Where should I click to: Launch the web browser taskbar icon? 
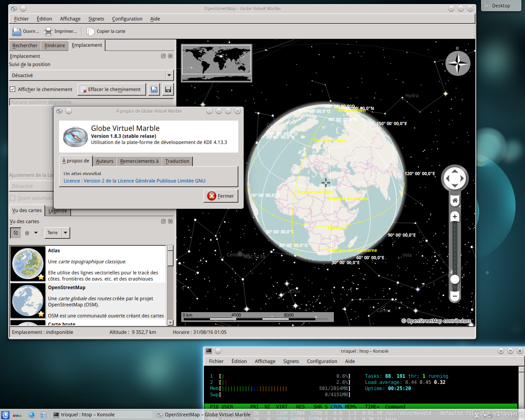point(32,415)
